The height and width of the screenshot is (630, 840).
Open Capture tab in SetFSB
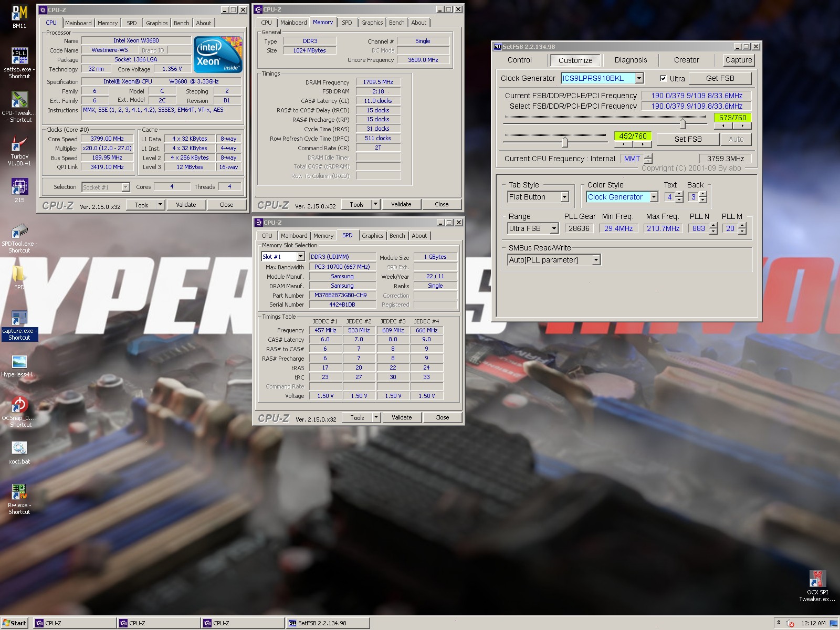point(739,60)
